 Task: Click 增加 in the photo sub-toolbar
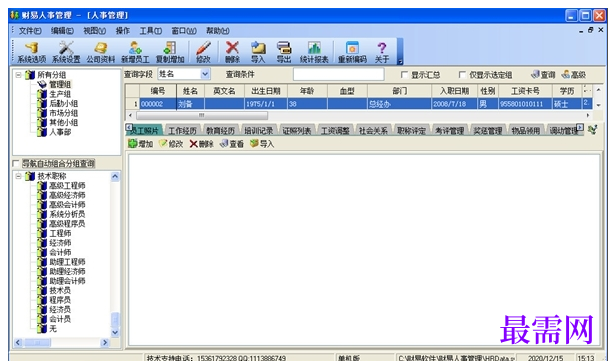pos(141,144)
